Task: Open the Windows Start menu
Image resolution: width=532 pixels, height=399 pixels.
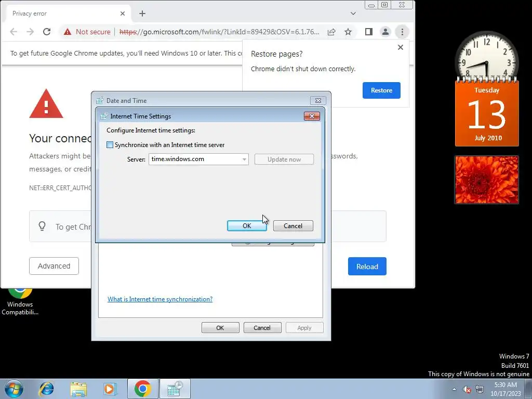Action: click(x=14, y=389)
